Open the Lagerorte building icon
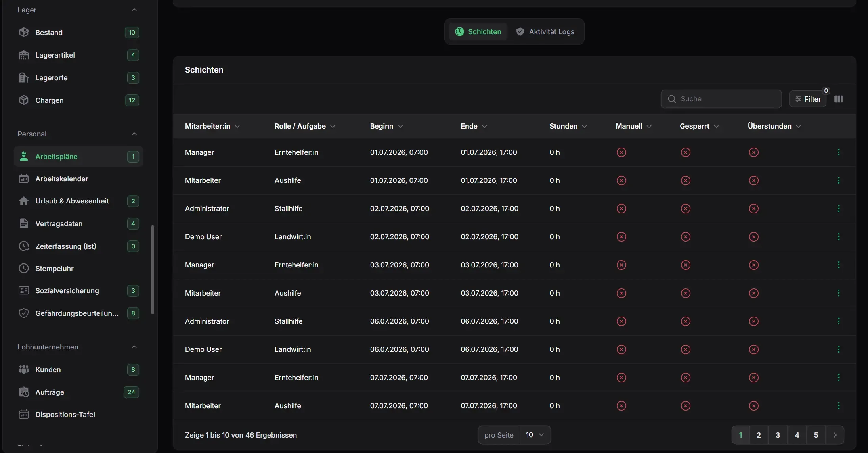The image size is (868, 453). click(x=24, y=78)
